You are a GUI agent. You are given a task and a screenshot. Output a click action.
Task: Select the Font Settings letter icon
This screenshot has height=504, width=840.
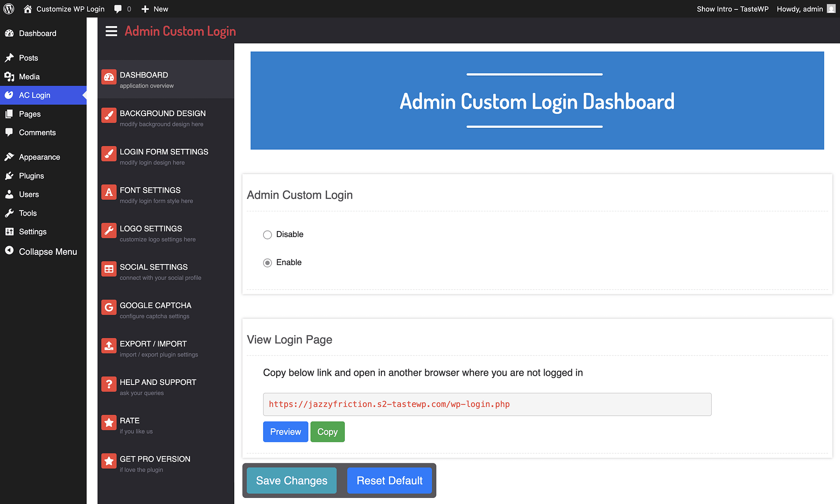coord(109,192)
